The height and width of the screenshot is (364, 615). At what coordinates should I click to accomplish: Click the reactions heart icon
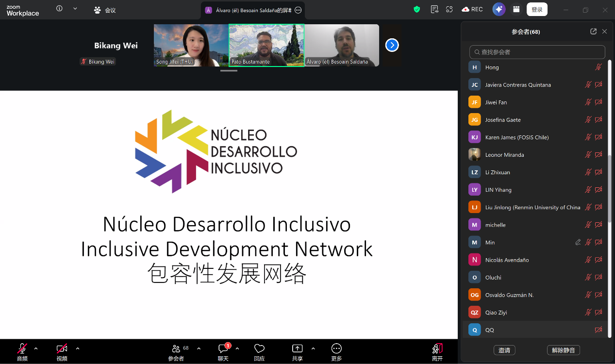259,348
